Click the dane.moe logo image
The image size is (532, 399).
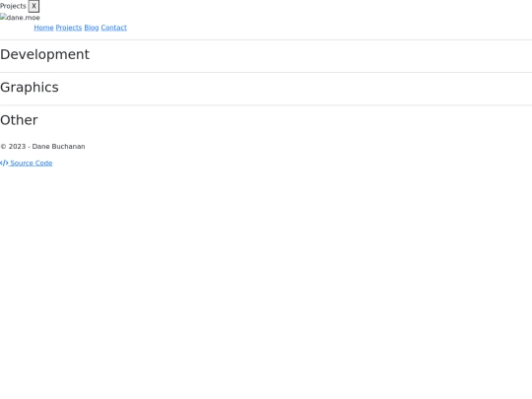pyautogui.click(x=20, y=18)
